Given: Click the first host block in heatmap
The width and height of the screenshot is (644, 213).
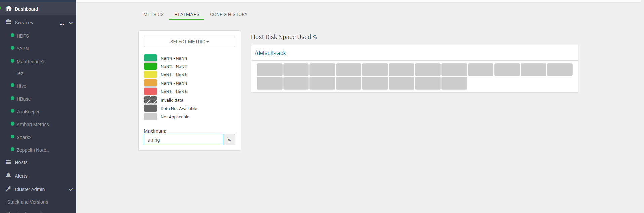Looking at the screenshot, I should (x=269, y=70).
